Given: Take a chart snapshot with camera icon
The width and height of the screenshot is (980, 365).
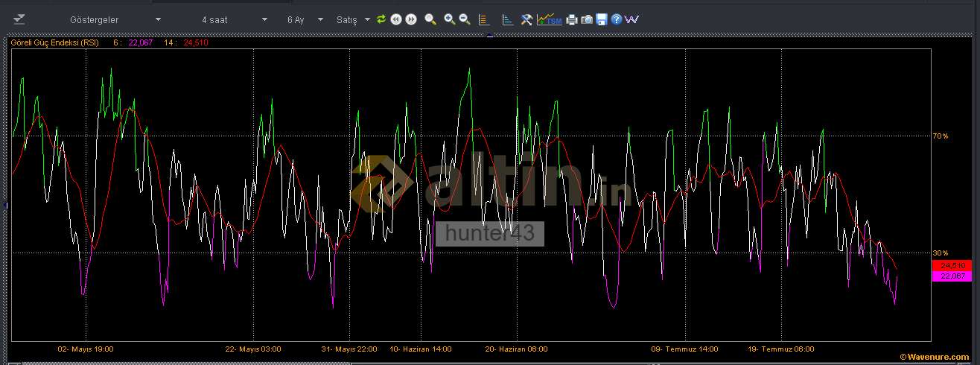Looking at the screenshot, I should (587, 19).
